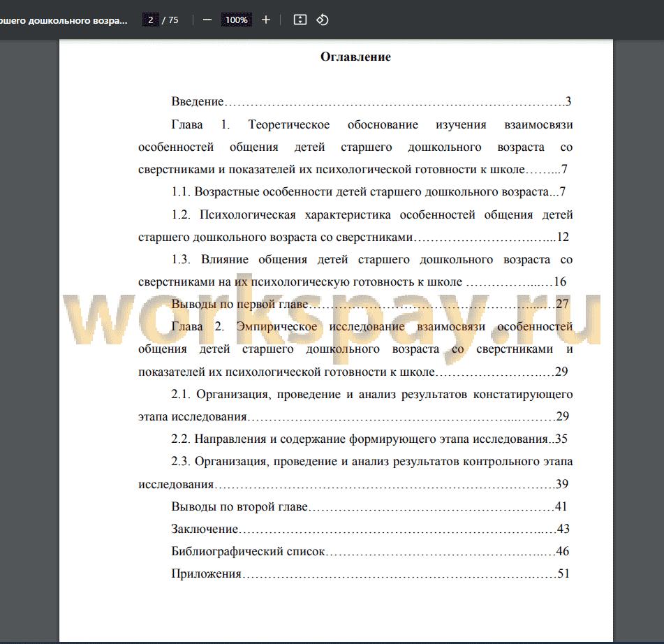The image size is (664, 644).
Task: Click the fit to page icon
Action: tap(300, 20)
